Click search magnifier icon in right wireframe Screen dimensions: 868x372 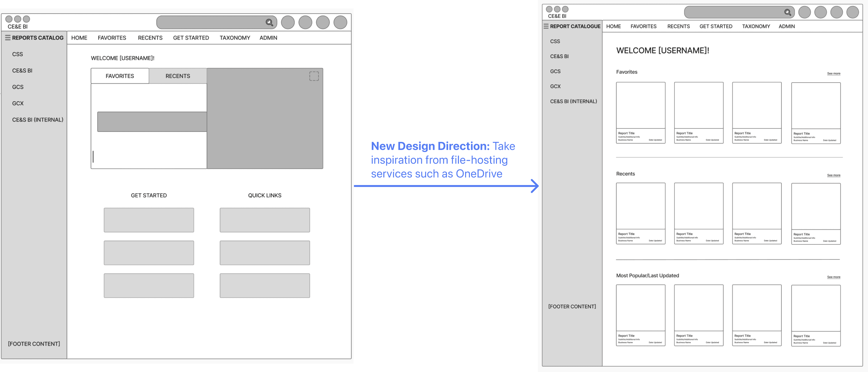coord(787,13)
